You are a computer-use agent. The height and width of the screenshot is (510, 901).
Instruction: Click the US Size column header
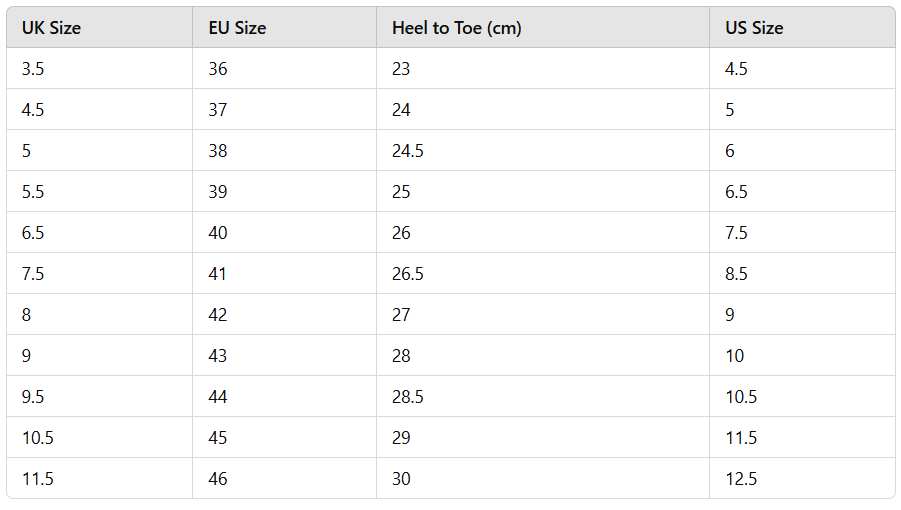click(x=754, y=28)
